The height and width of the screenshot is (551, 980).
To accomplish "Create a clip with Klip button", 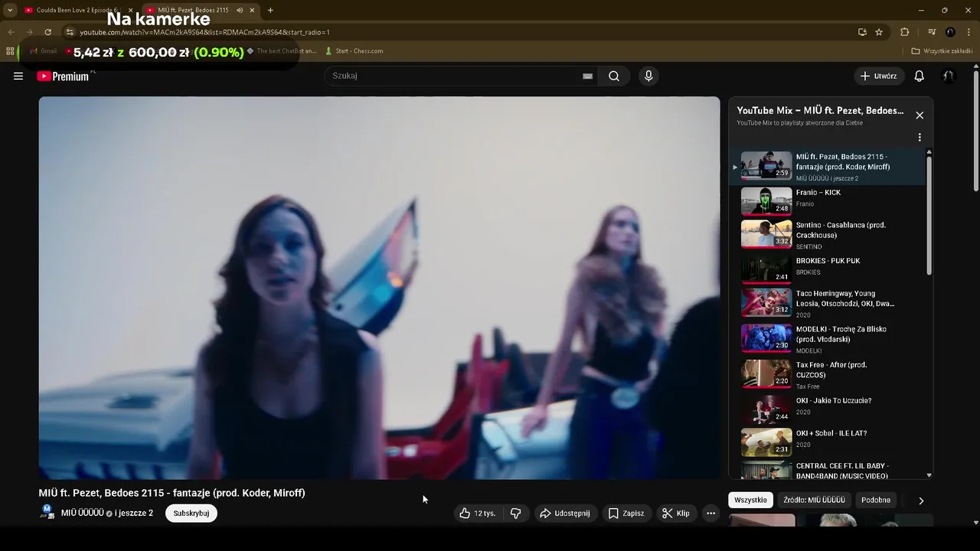I will [x=676, y=514].
